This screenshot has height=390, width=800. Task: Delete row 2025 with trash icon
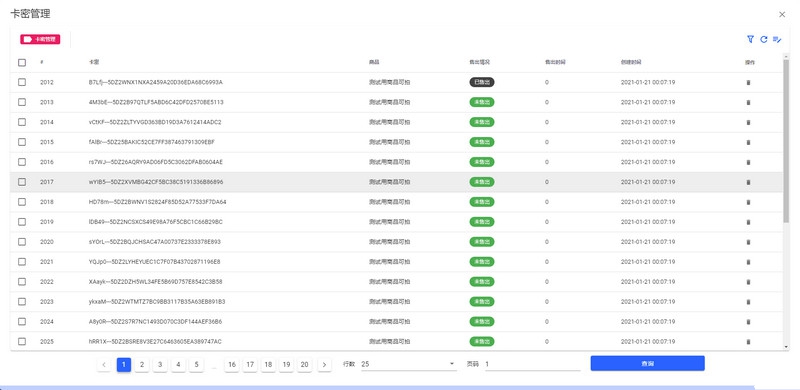(748, 342)
